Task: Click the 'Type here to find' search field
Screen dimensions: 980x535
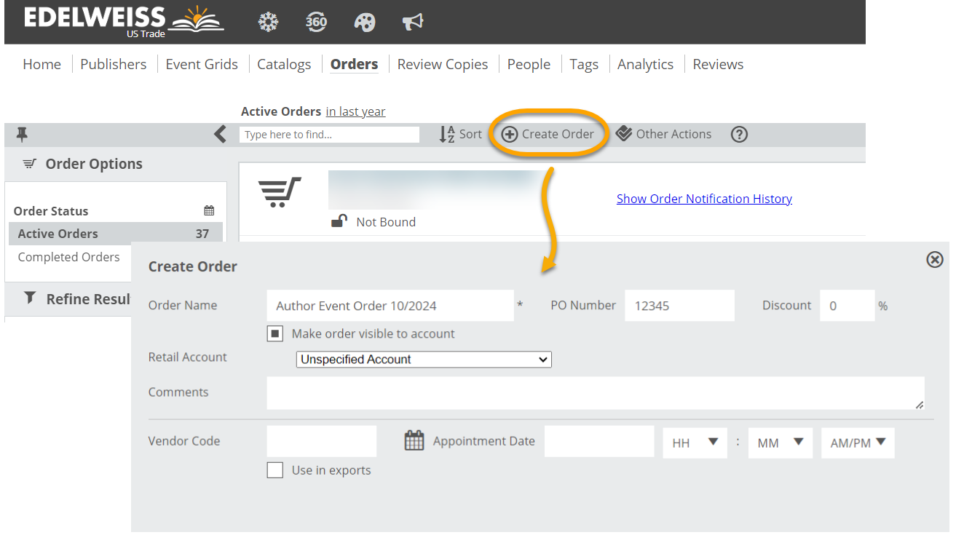Action: [329, 135]
